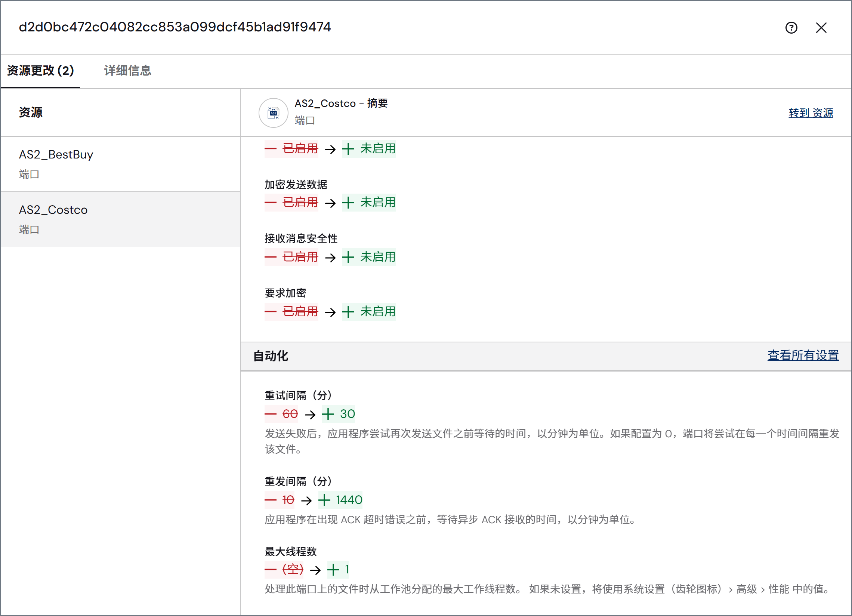This screenshot has width=852, height=616.
Task: Click the AS2_Costco - 摘要 heading
Action: coord(341,104)
